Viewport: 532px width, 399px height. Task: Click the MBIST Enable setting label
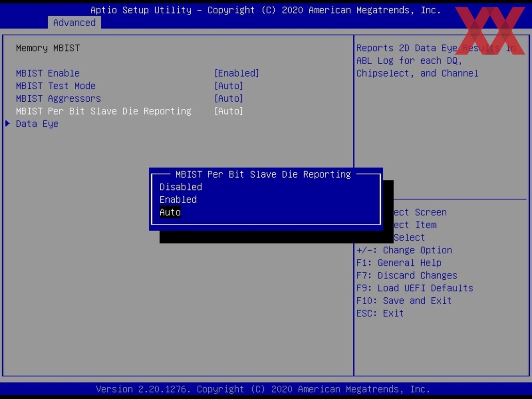[48, 73]
